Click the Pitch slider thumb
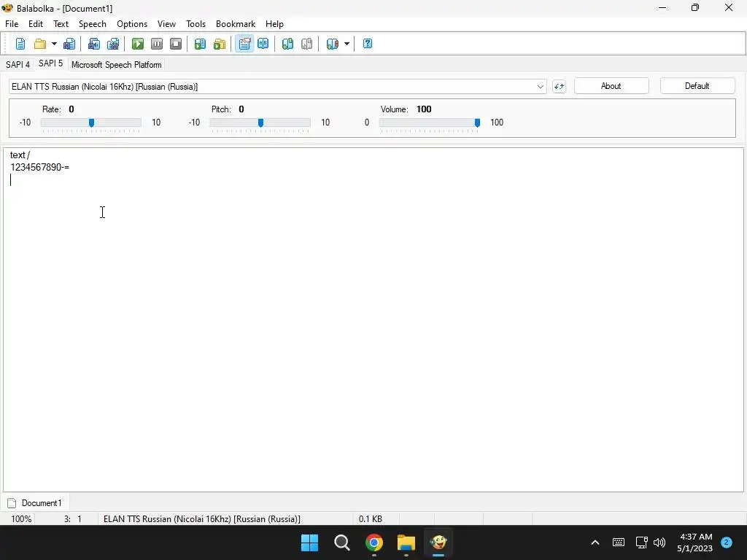 coord(260,122)
